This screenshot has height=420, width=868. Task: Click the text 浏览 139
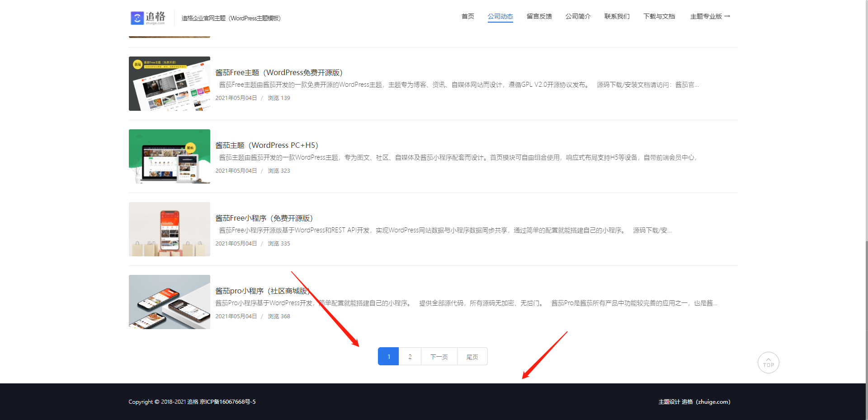[x=279, y=98]
